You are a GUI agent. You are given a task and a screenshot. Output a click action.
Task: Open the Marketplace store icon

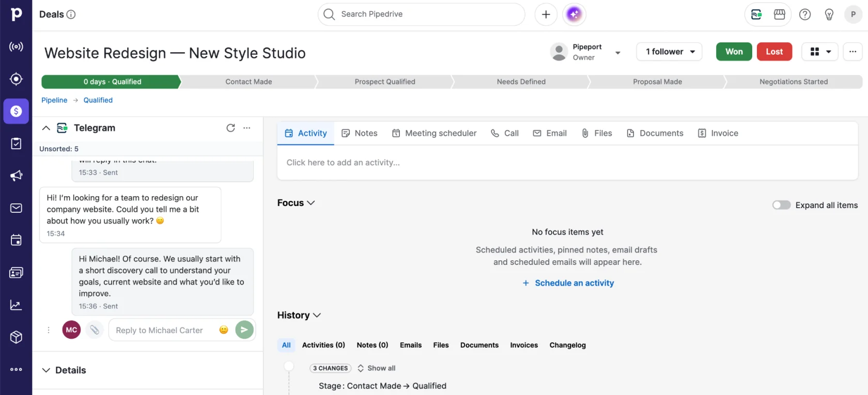point(780,14)
